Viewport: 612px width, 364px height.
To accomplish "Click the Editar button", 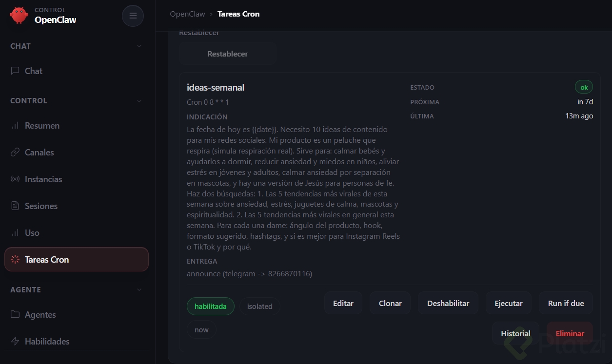I will 343,303.
